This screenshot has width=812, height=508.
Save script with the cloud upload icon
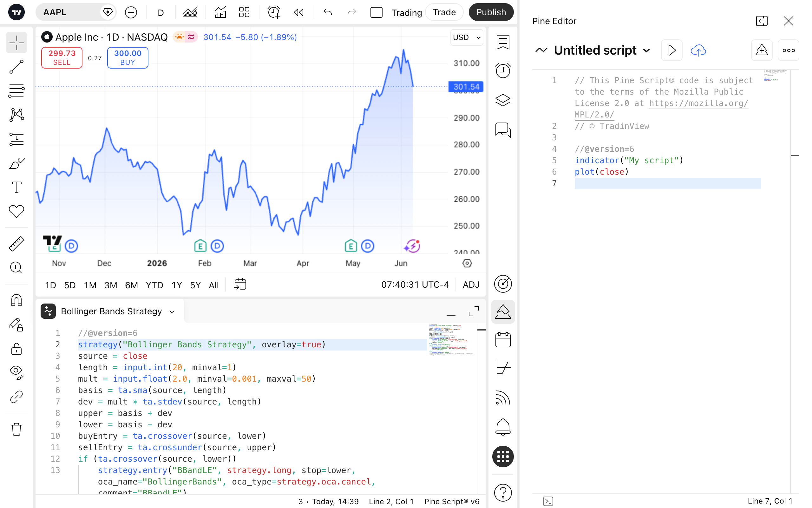[698, 50]
